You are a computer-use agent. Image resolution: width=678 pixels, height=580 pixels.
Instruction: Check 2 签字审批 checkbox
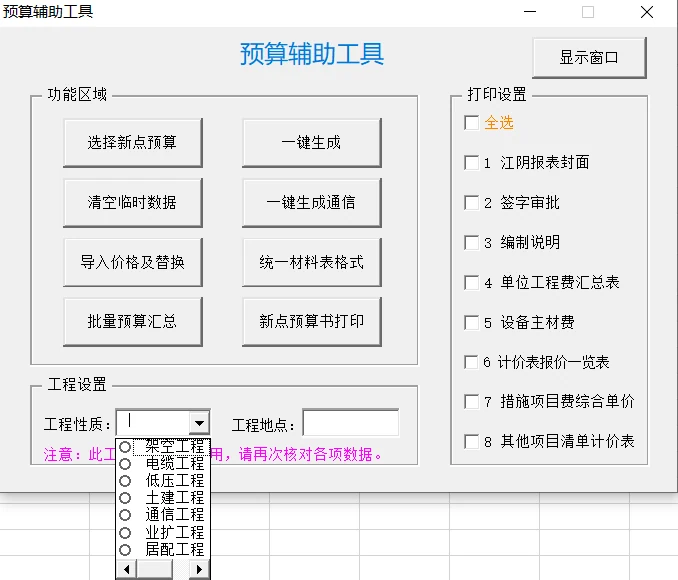[471, 202]
